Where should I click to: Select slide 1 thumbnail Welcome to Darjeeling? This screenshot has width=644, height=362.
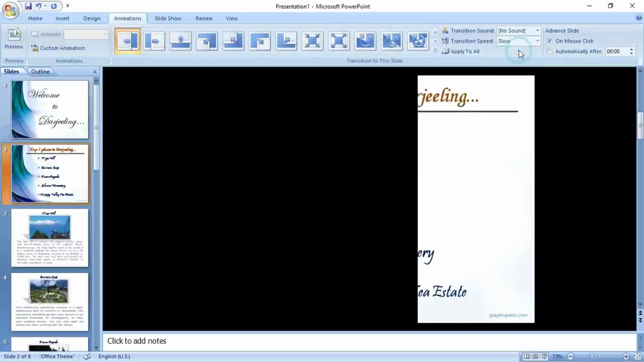[x=50, y=110]
